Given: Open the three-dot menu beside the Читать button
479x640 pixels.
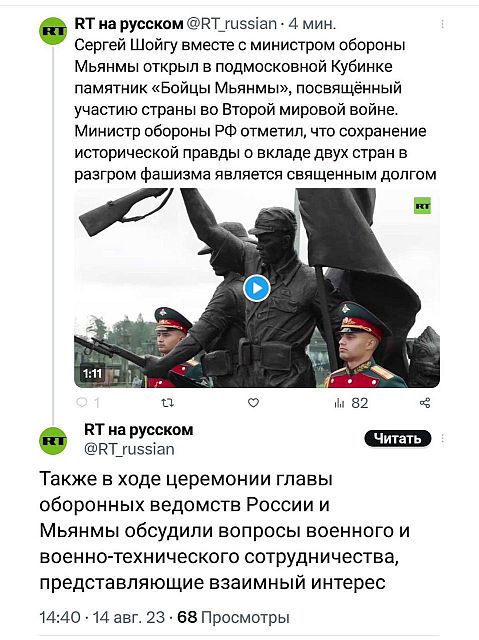Looking at the screenshot, I should (x=442, y=439).
